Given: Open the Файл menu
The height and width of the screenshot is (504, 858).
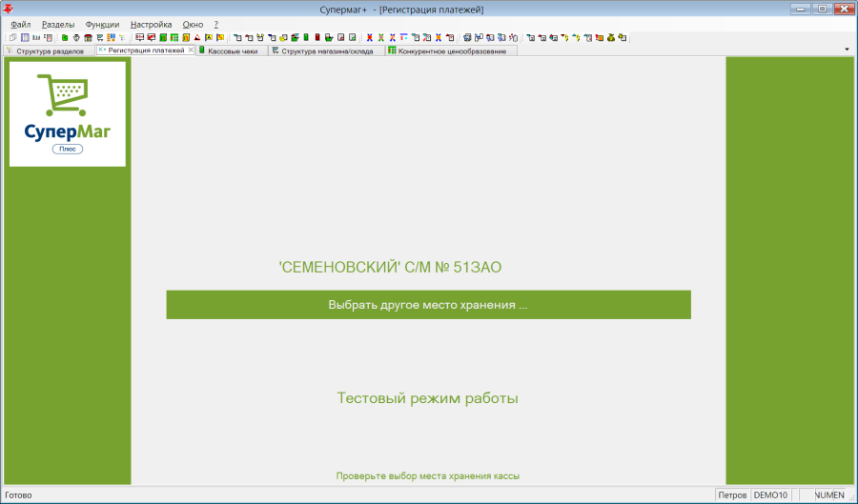Looking at the screenshot, I should (20, 25).
